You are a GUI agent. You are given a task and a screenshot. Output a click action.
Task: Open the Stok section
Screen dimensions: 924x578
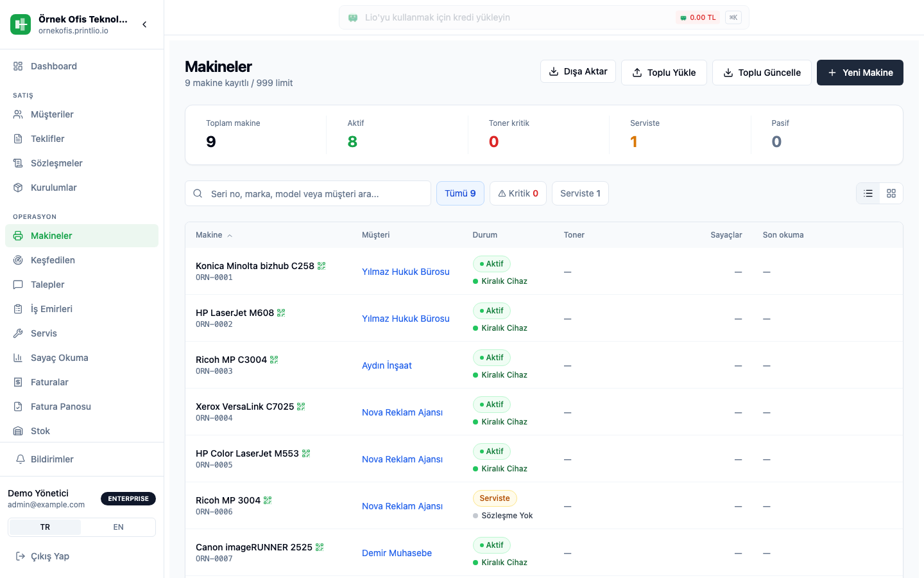tap(81, 431)
